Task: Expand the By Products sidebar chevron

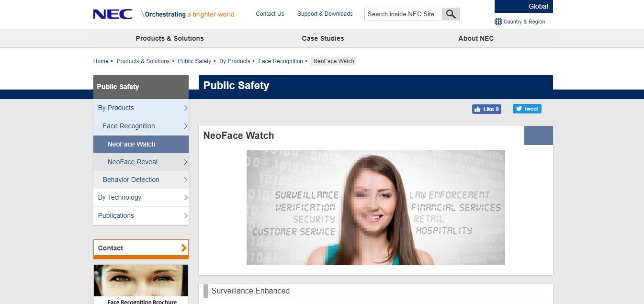Action: 186,108
